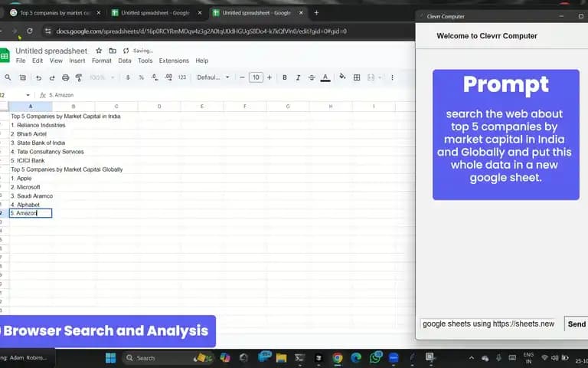Open the borders tool

tap(357, 77)
